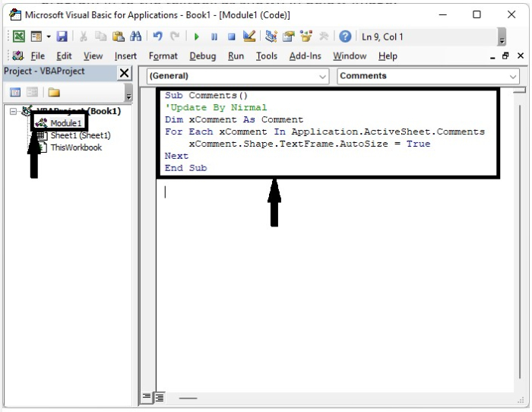Click the Redo arrow icon
This screenshot has height=412, width=532.
[x=175, y=36]
